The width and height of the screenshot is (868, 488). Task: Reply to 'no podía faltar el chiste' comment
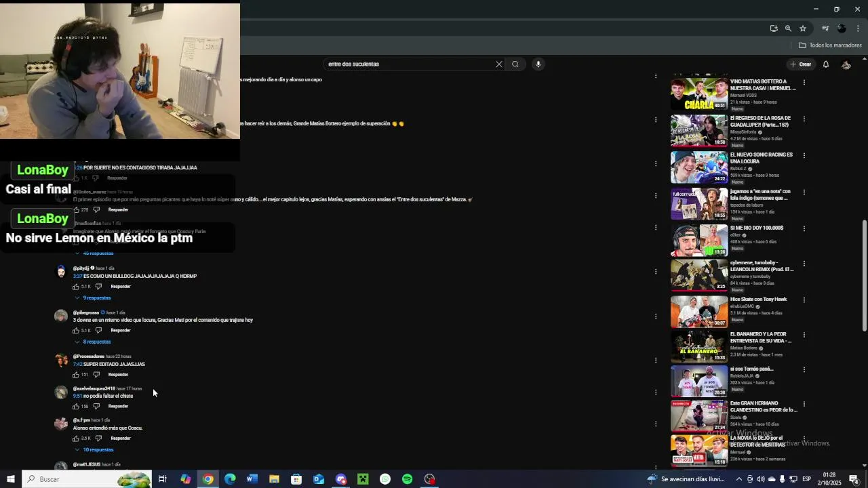point(118,407)
